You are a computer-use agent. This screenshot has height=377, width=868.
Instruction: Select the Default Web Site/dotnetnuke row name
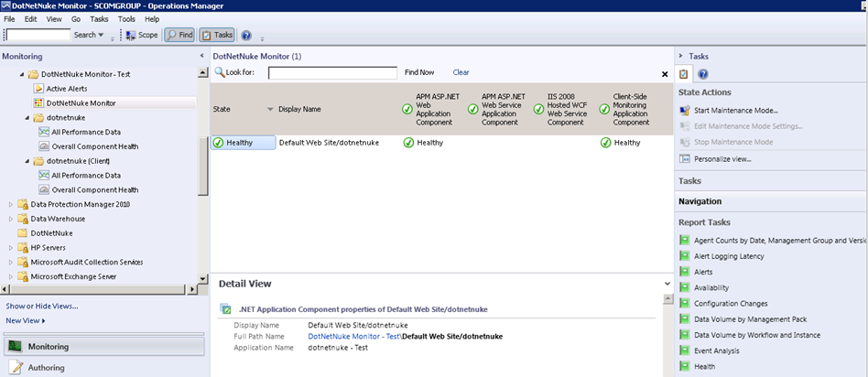tap(329, 143)
